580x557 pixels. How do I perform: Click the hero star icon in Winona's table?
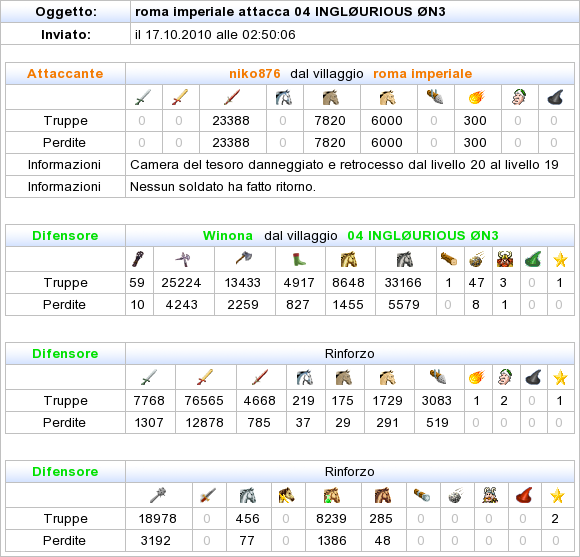click(x=560, y=259)
